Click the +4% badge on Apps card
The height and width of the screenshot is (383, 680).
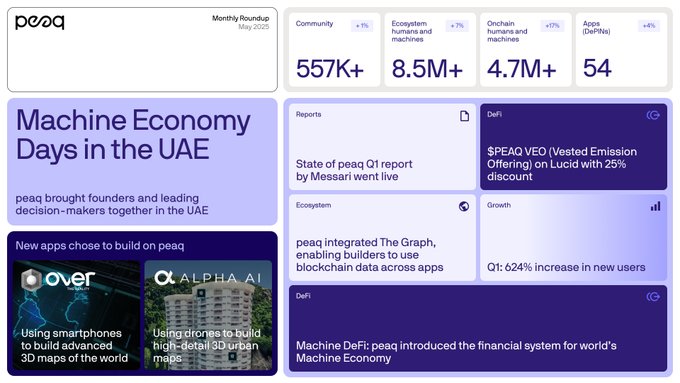pyautogui.click(x=649, y=26)
